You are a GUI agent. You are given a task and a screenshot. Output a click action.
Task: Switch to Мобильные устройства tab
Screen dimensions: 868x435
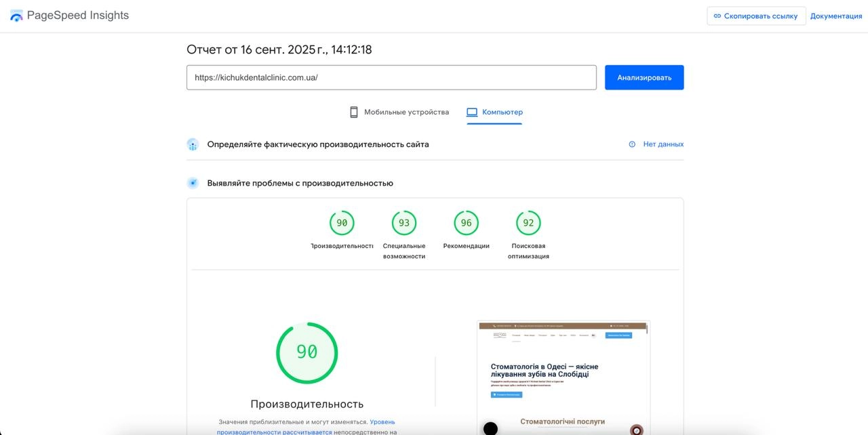[x=399, y=112]
